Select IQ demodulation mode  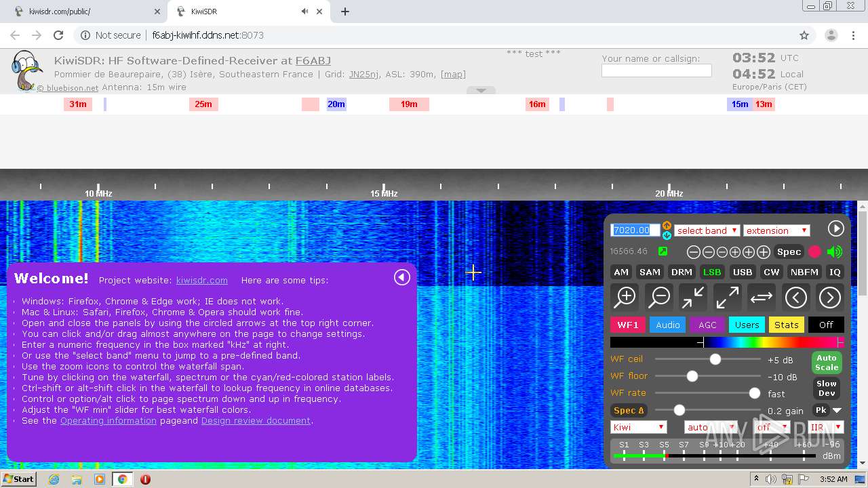(x=835, y=272)
